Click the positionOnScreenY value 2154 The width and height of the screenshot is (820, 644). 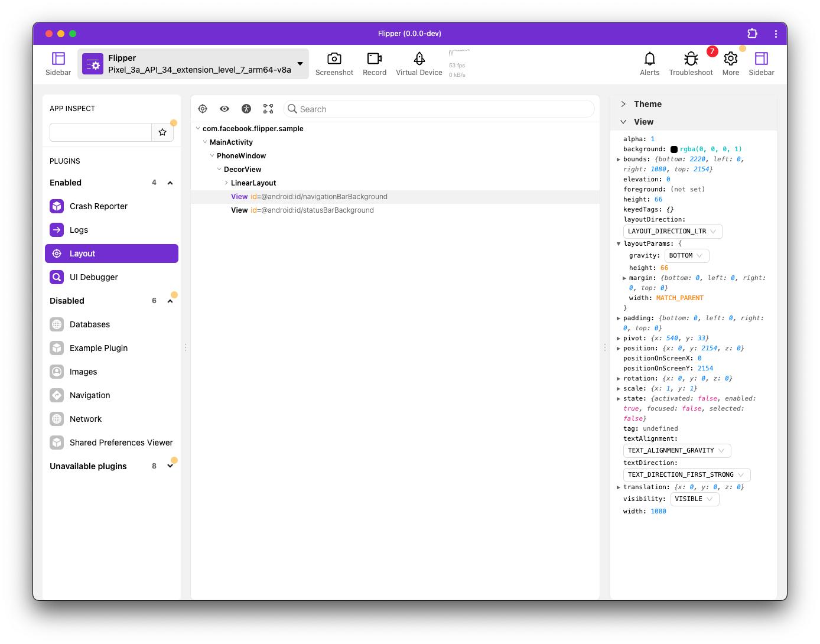coord(705,369)
